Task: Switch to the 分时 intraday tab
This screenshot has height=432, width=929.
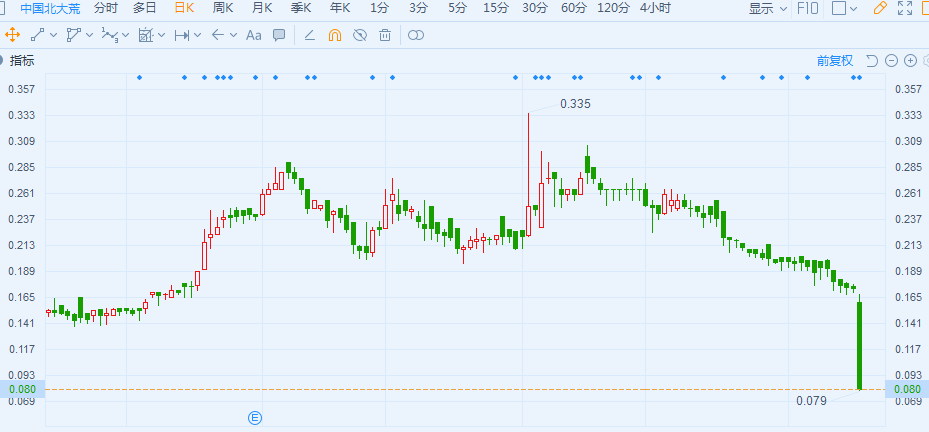Action: point(105,8)
